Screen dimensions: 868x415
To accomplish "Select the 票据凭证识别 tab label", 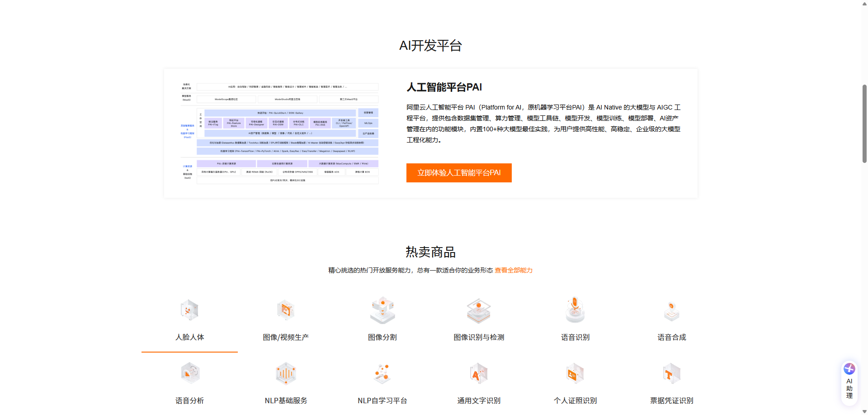I will [x=672, y=401].
